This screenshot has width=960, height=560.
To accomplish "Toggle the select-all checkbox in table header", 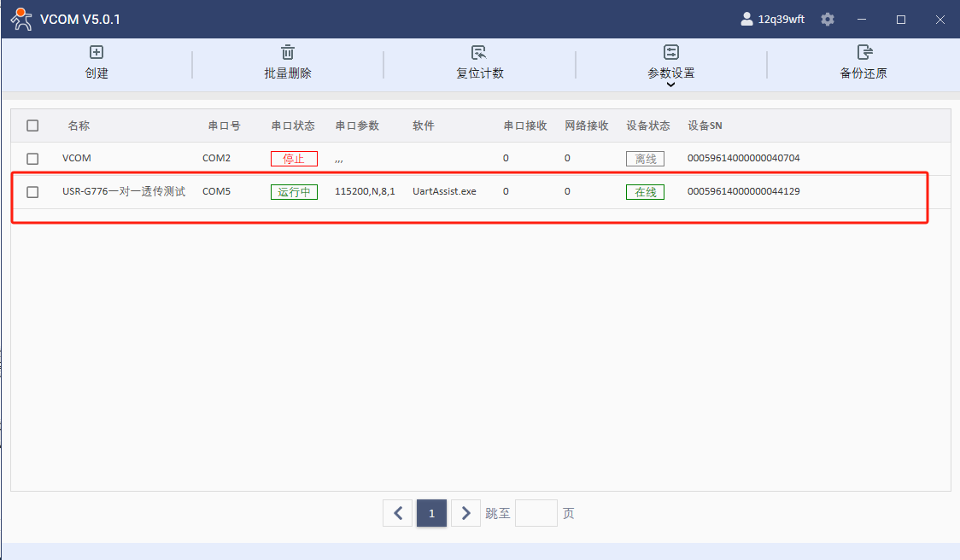I will 32,125.
